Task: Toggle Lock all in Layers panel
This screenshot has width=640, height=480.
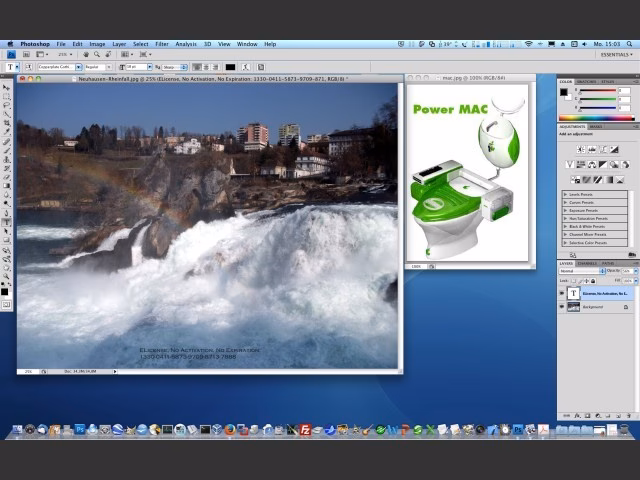Action: (593, 281)
